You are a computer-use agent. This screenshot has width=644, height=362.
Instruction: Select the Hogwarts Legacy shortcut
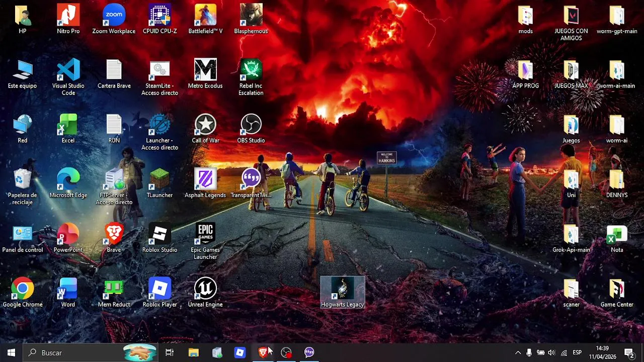pyautogui.click(x=342, y=293)
